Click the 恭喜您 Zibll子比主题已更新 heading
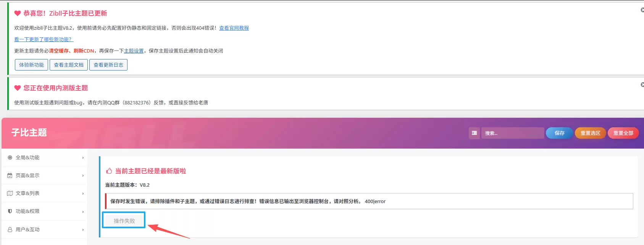Viewport: 644px width, 245px height. pyautogui.click(x=65, y=13)
